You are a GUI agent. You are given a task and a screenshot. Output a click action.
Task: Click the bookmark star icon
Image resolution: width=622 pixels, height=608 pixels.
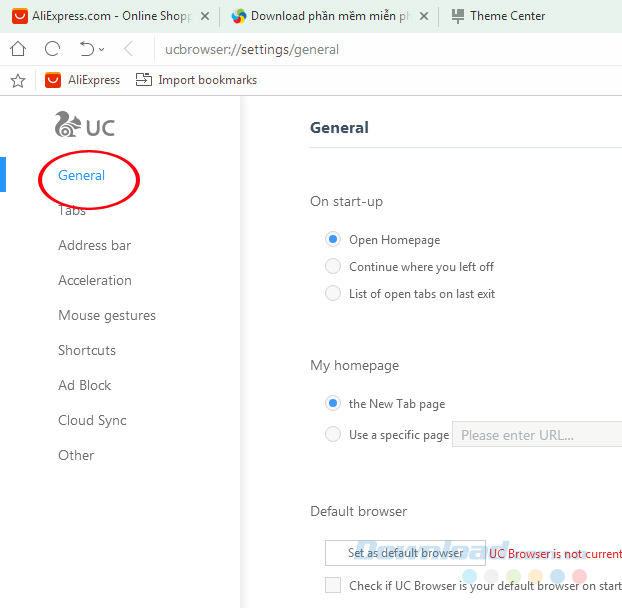16,80
